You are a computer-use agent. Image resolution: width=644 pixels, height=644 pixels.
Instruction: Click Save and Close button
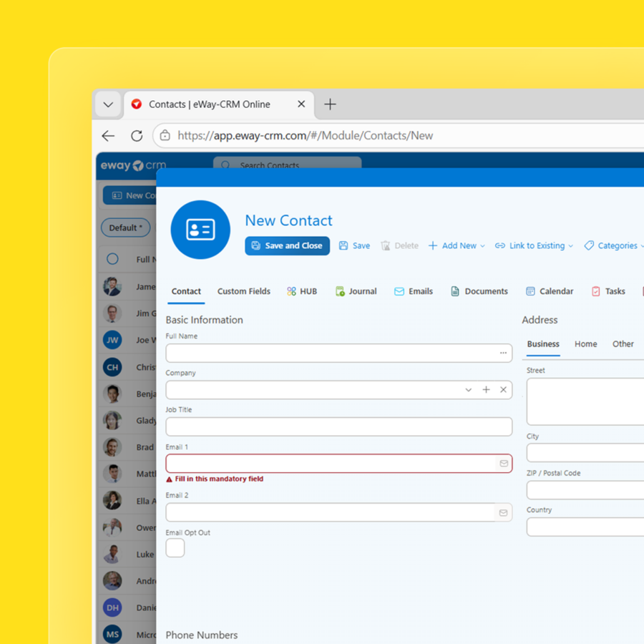287,246
